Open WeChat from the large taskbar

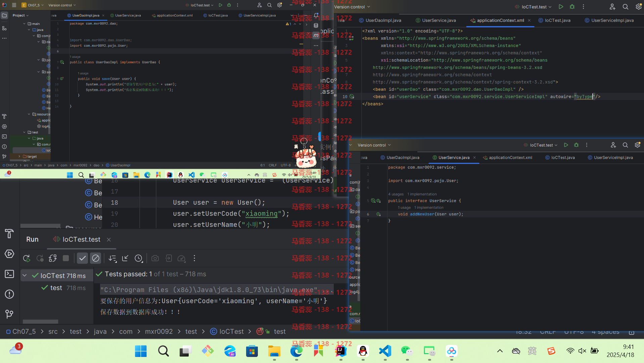click(x=407, y=351)
